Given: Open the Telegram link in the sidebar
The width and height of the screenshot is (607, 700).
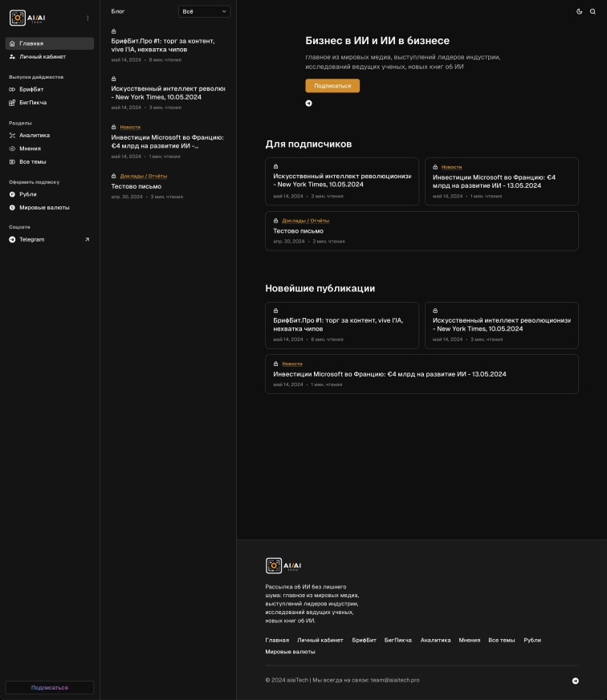Looking at the screenshot, I should [50, 240].
